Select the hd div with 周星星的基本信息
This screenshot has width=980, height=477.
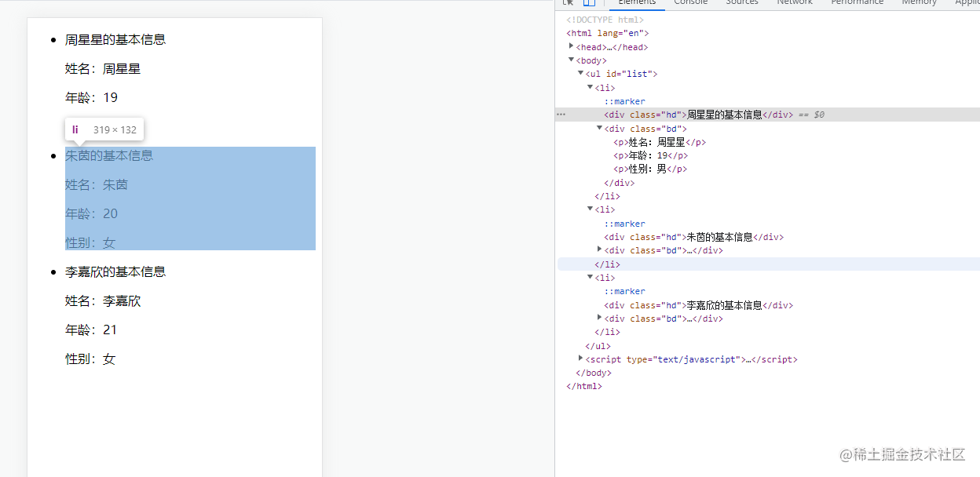tap(699, 115)
